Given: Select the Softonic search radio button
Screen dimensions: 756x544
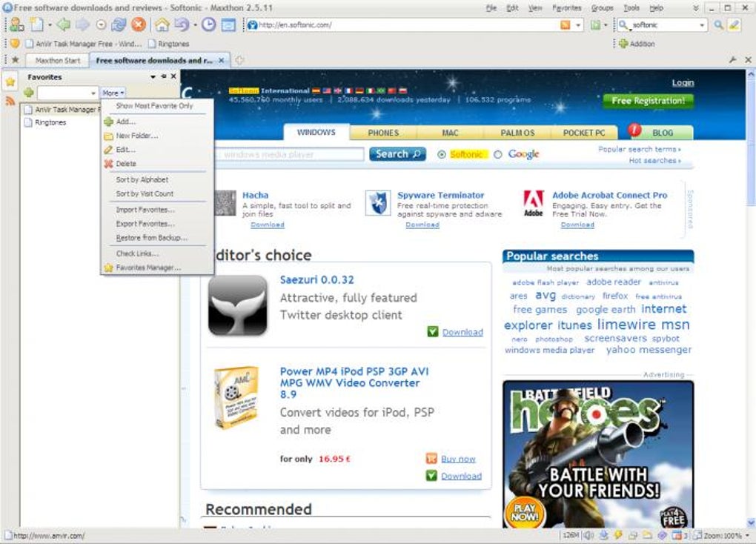Looking at the screenshot, I should (x=441, y=155).
